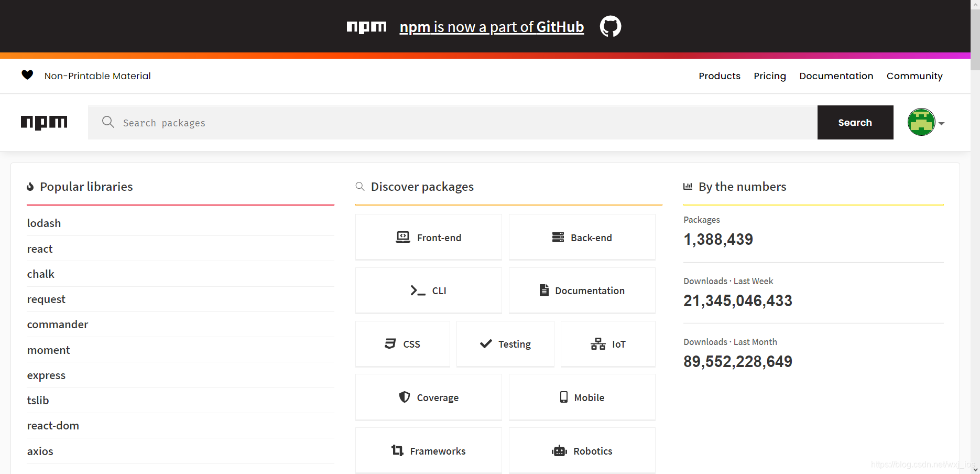Expand the account menu caret
This screenshot has height=474, width=980.
click(x=941, y=124)
